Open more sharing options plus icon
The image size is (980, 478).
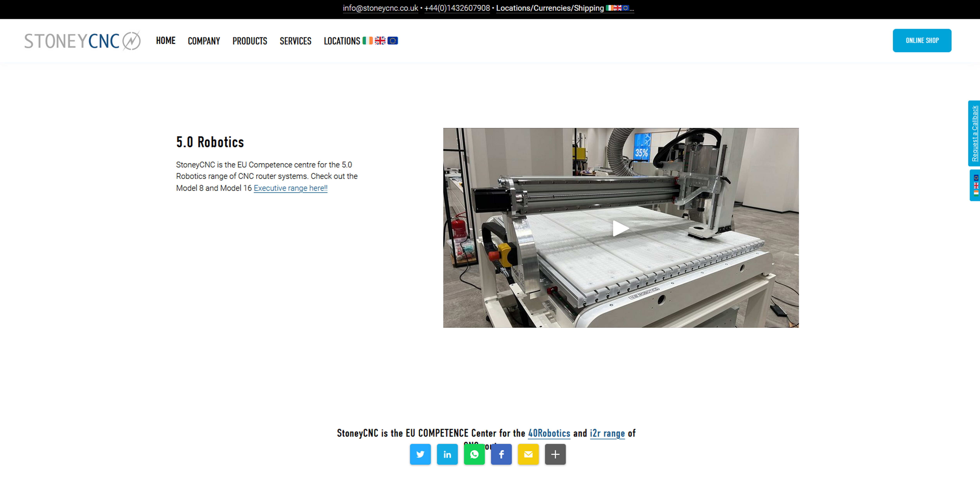click(x=555, y=454)
